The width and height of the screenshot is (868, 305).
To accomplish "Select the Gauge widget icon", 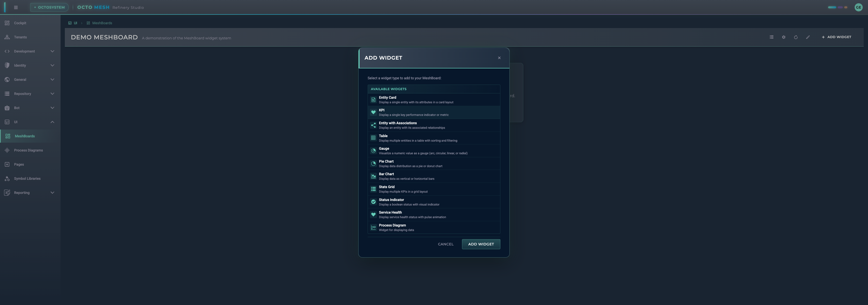I will pos(373,151).
